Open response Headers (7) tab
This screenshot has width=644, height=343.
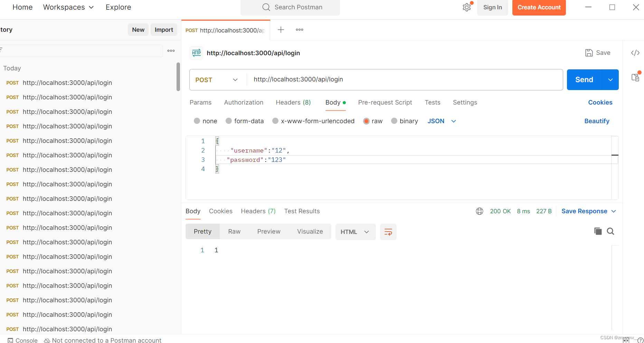(258, 211)
